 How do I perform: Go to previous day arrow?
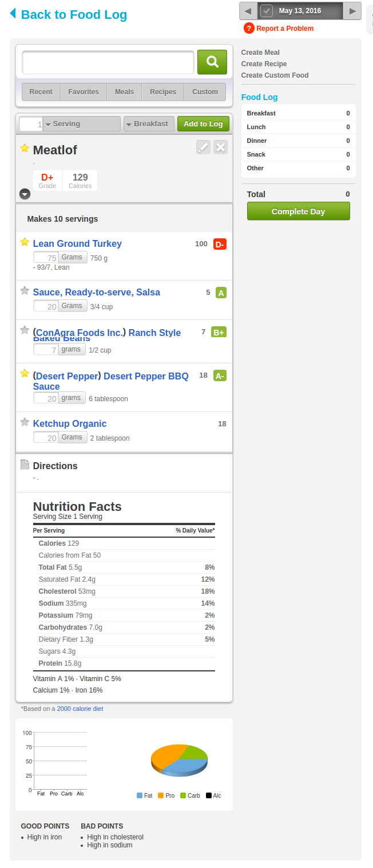[248, 11]
